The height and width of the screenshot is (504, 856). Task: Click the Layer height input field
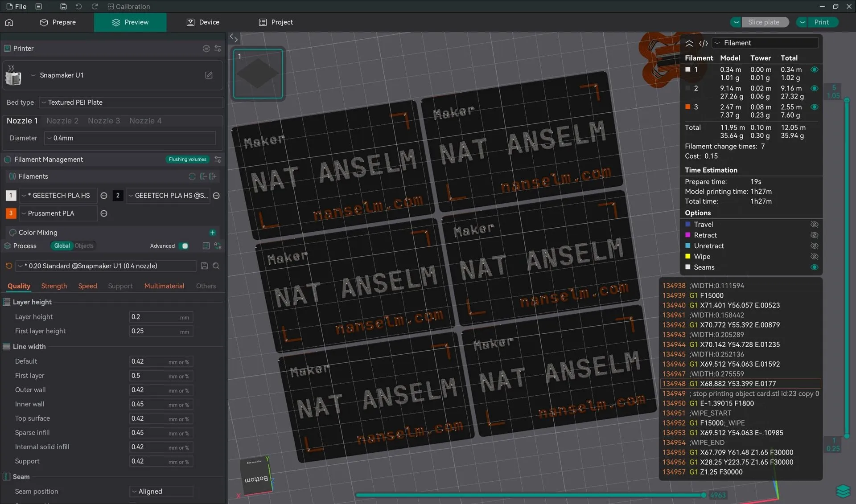point(161,317)
